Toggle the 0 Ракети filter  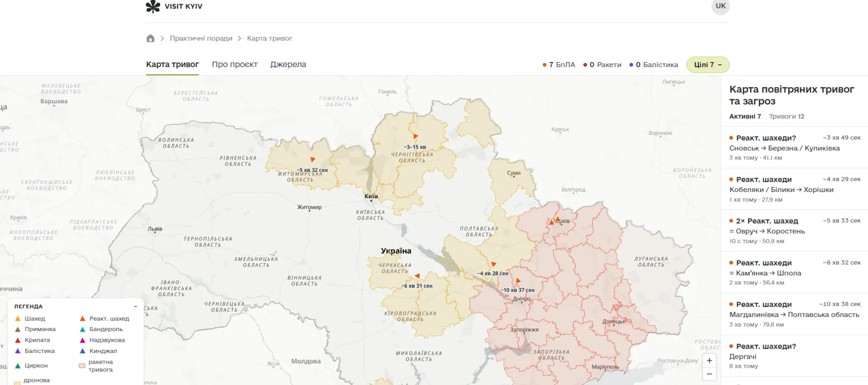pos(602,65)
